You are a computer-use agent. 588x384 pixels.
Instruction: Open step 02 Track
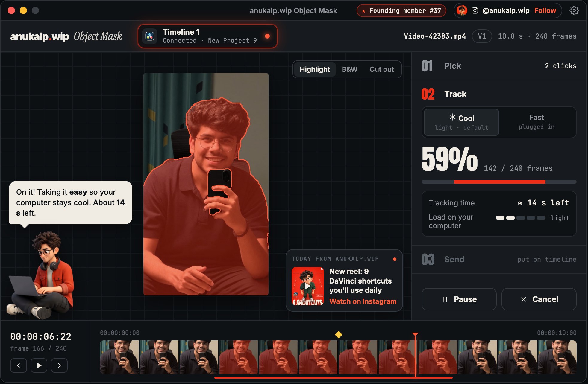(499, 94)
